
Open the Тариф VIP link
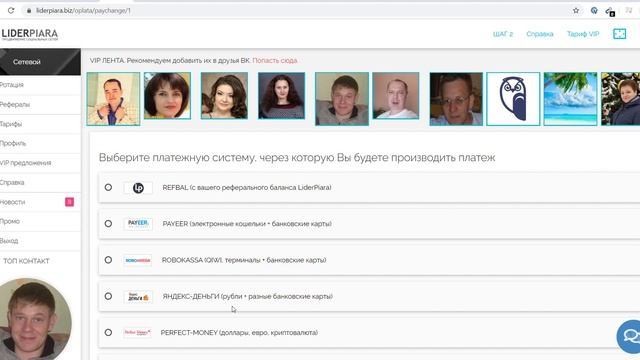coord(583,34)
